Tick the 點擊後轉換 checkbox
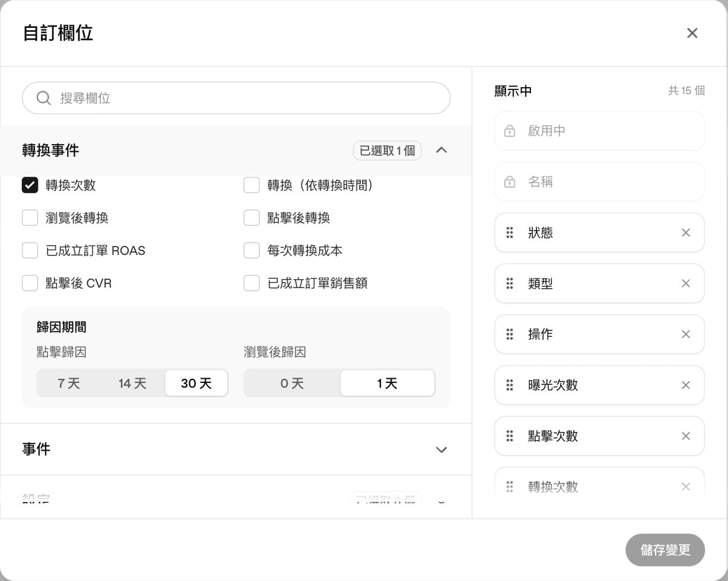Viewport: 728px width, 581px height. [252, 218]
